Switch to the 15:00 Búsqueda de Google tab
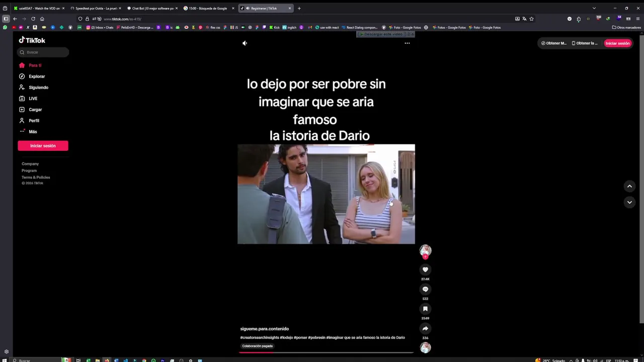 coord(208,8)
